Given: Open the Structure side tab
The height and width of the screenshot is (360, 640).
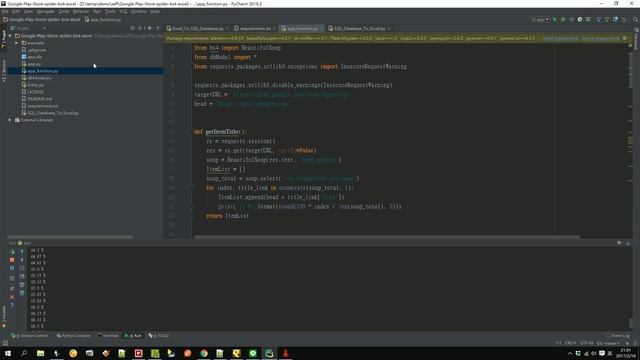Looking at the screenshot, I should (x=4, y=70).
